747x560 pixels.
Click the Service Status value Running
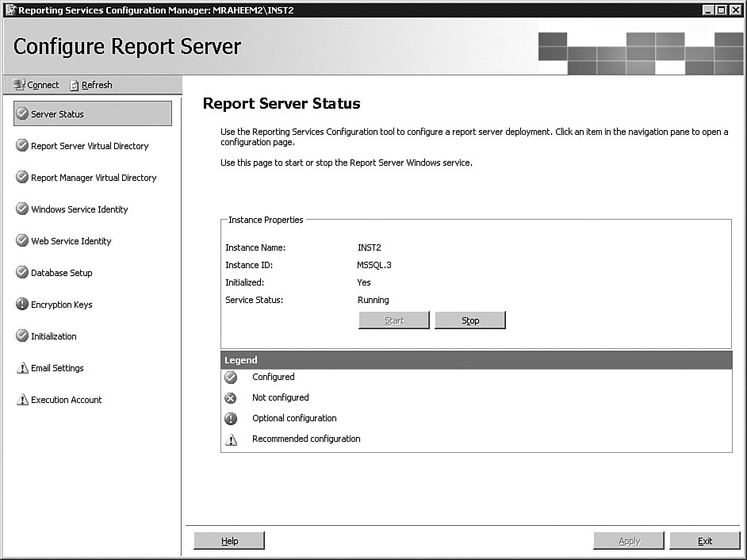(x=373, y=300)
